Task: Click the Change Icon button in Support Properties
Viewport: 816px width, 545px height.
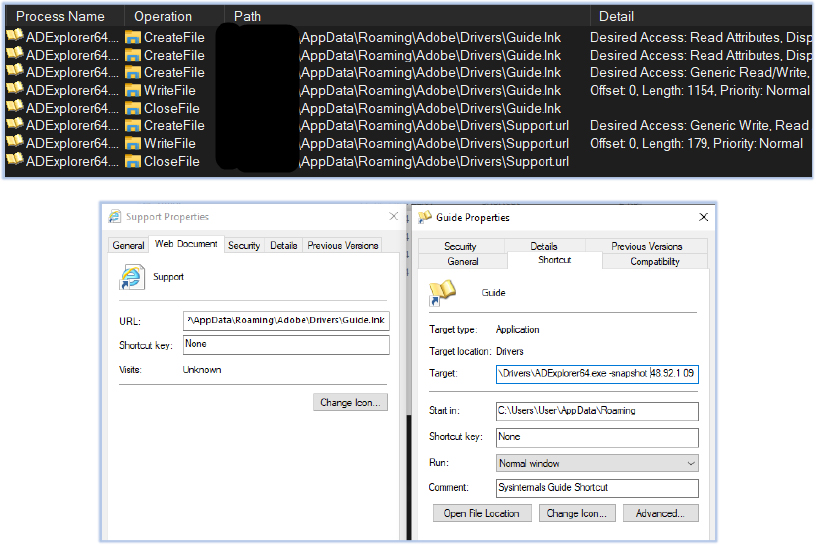Action: (x=350, y=402)
